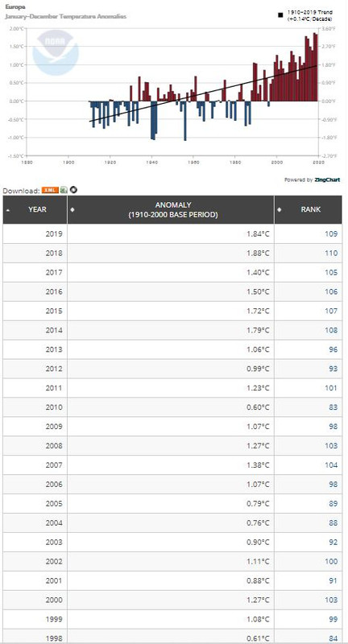Sort table by YEAR column
Screen dimensions: 348x644
(x=35, y=209)
